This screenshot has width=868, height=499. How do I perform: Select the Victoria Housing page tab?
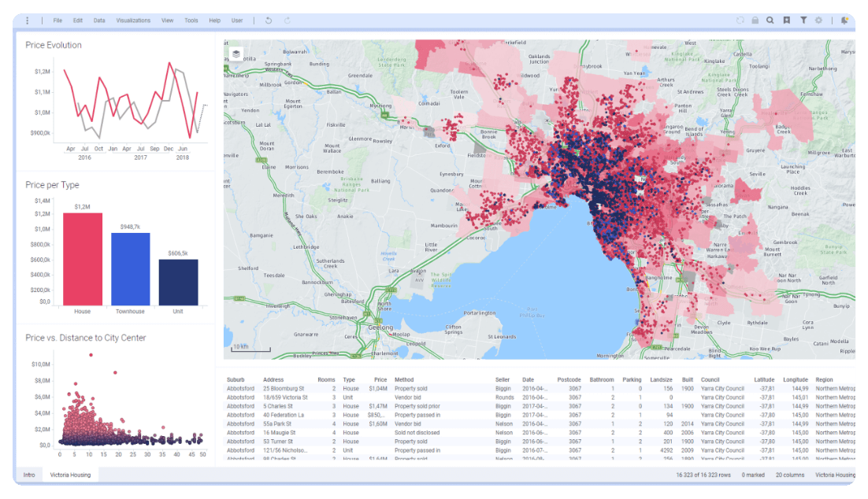click(70, 475)
